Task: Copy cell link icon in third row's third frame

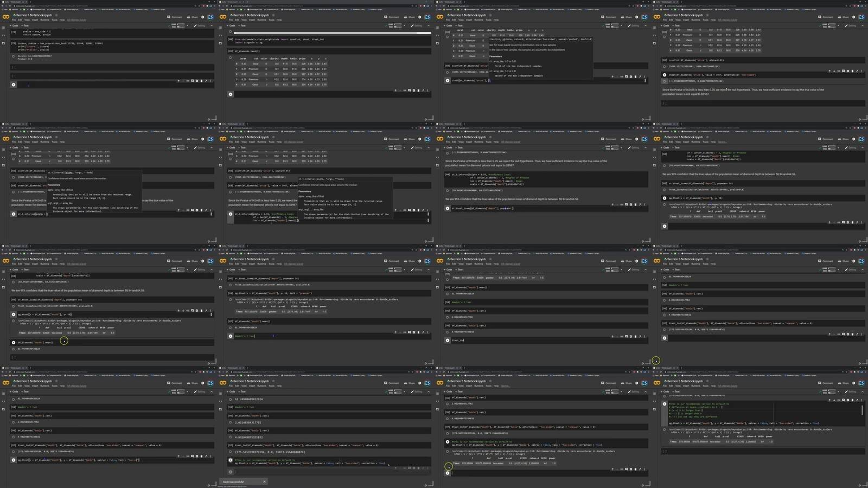Action: (x=622, y=336)
